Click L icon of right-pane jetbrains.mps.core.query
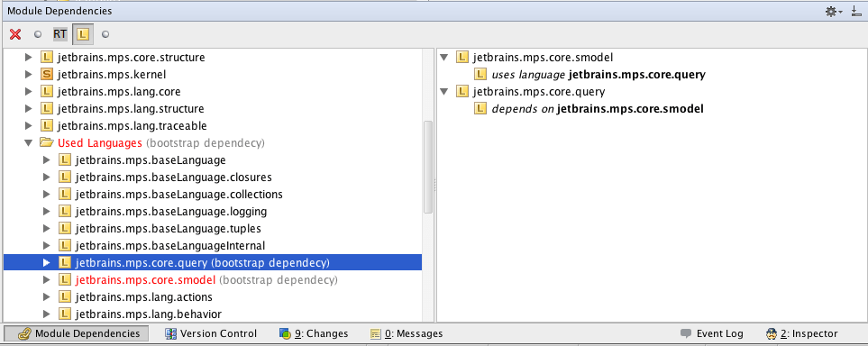868x346 pixels. pos(461,92)
